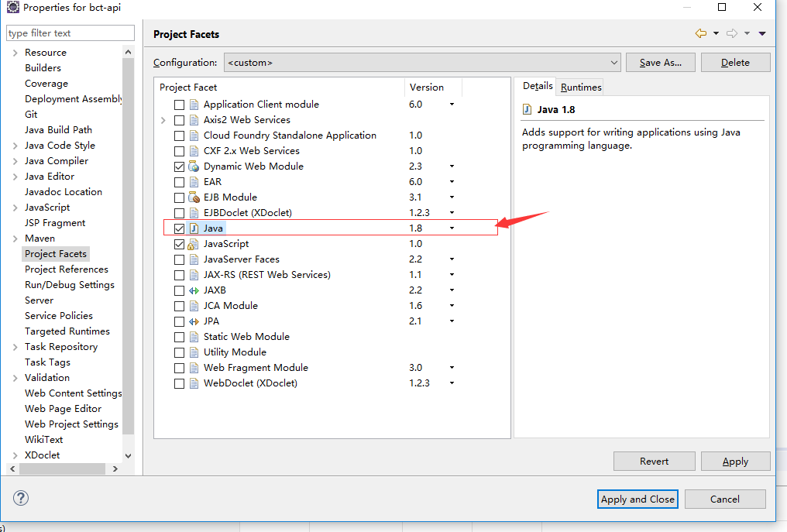Click the help question mark icon
The width and height of the screenshot is (787, 532).
click(x=21, y=498)
